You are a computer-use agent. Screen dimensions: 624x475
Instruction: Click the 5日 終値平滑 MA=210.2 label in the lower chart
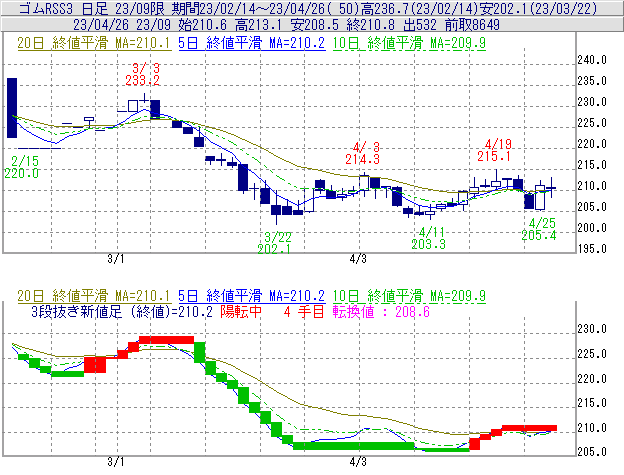pyautogui.click(x=252, y=296)
